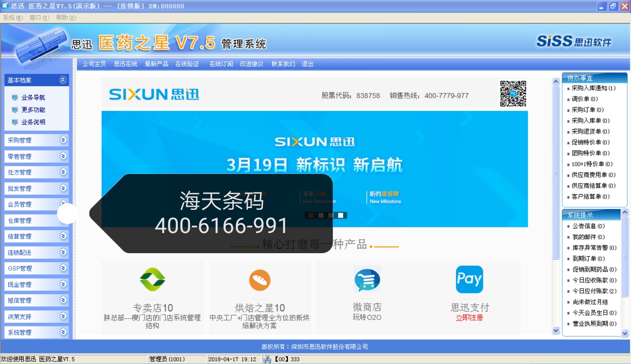Collapse the 基本档案 panel
The height and width of the screenshot is (364, 631).
coord(63,80)
